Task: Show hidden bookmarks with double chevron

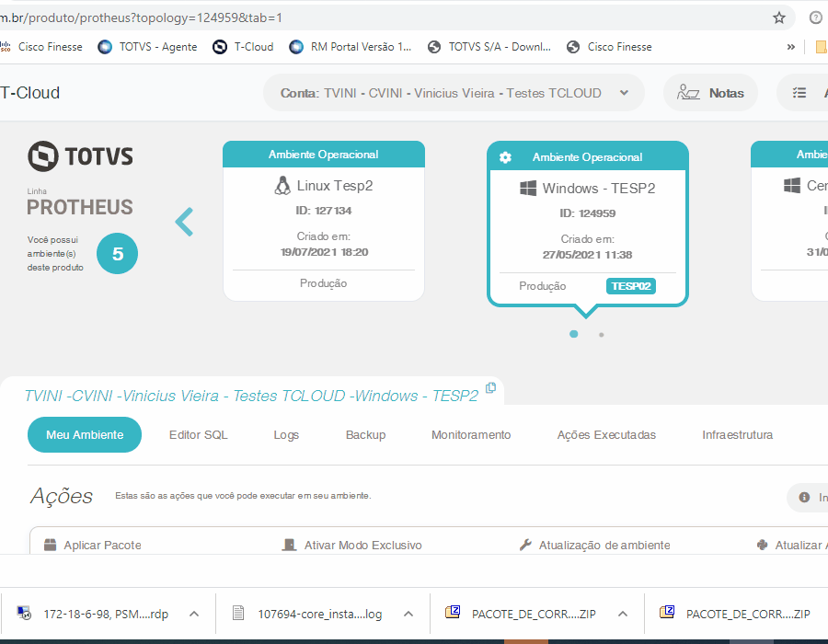Action: coord(790,47)
